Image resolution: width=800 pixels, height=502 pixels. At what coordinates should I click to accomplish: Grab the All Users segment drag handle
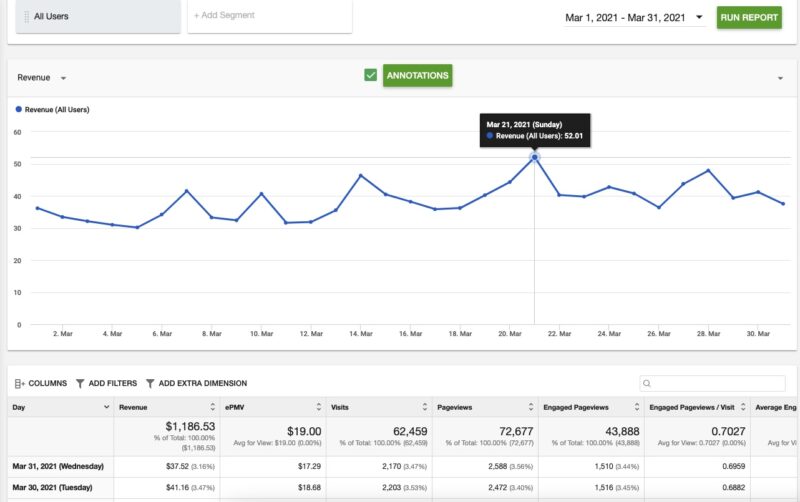tap(26, 17)
